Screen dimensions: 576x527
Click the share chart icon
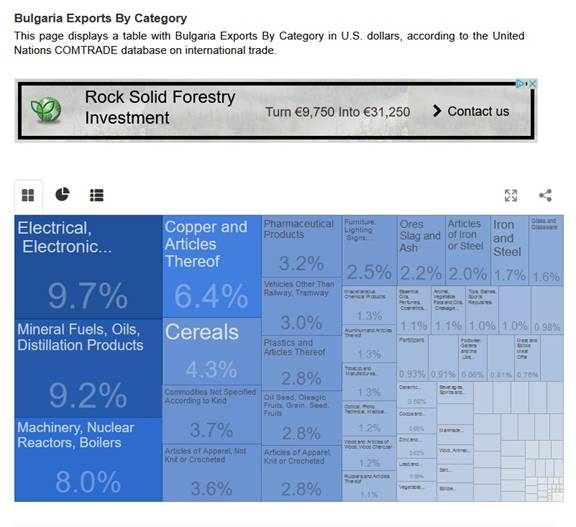[x=546, y=195]
